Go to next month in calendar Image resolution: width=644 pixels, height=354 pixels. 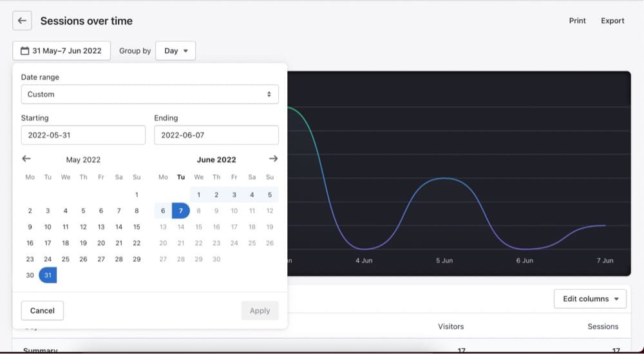click(273, 159)
